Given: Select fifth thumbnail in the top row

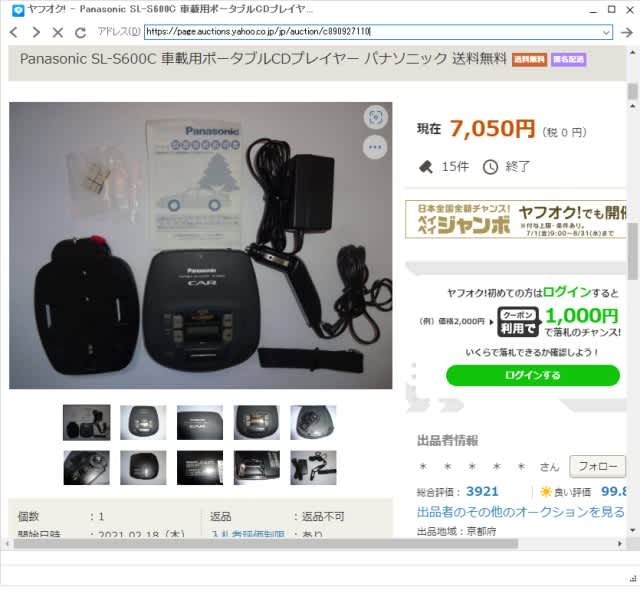Looking at the screenshot, I should 313,422.
